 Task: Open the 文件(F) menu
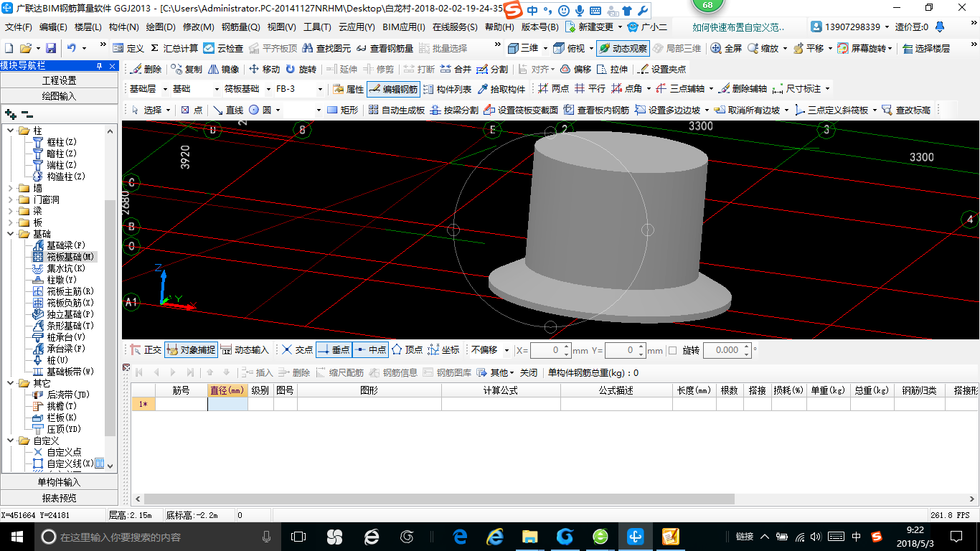19,27
